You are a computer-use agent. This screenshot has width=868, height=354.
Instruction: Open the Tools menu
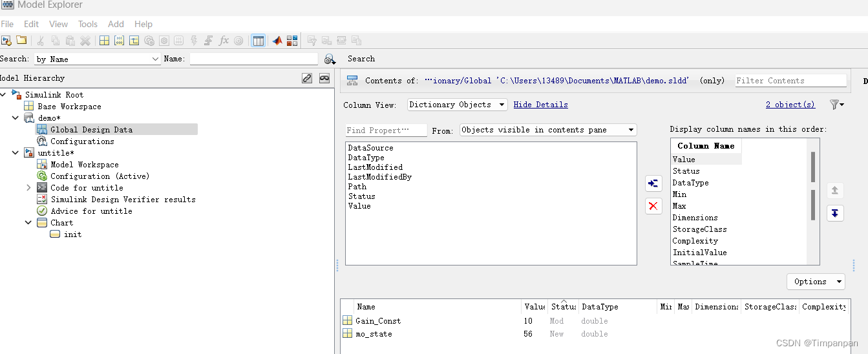click(x=88, y=24)
